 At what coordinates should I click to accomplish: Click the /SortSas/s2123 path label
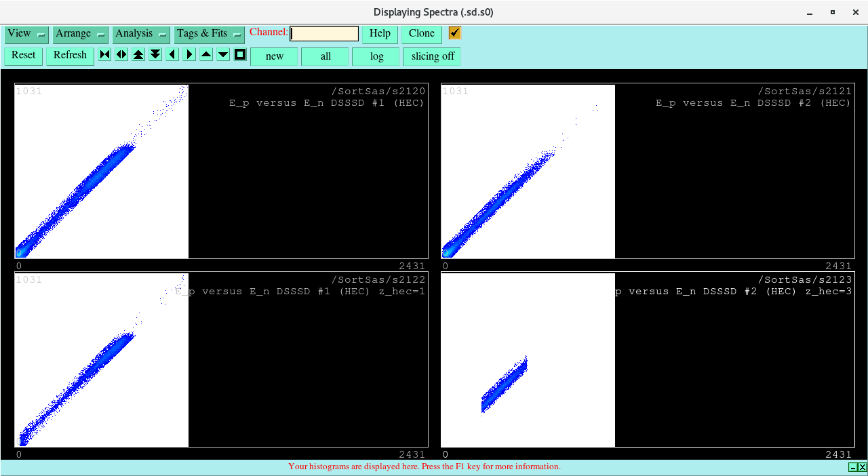click(805, 279)
